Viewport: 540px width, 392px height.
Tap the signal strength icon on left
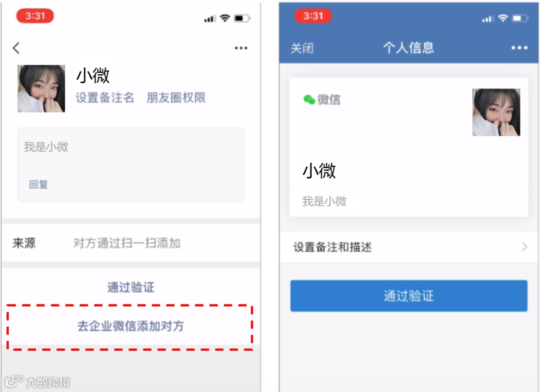pyautogui.click(x=209, y=18)
